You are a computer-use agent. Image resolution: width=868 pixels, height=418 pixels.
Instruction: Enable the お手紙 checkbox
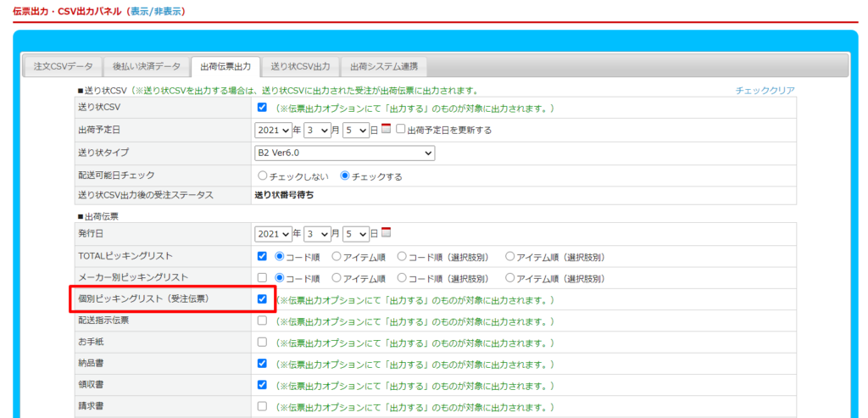click(262, 342)
